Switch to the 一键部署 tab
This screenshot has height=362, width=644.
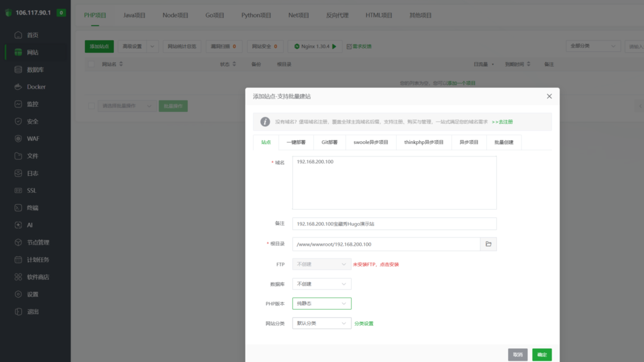coord(296,143)
